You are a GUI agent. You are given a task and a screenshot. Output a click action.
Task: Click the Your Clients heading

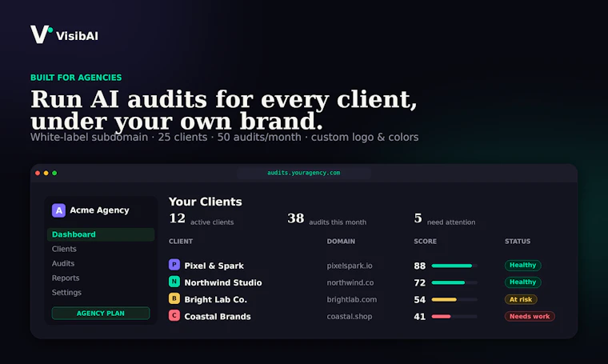205,202
